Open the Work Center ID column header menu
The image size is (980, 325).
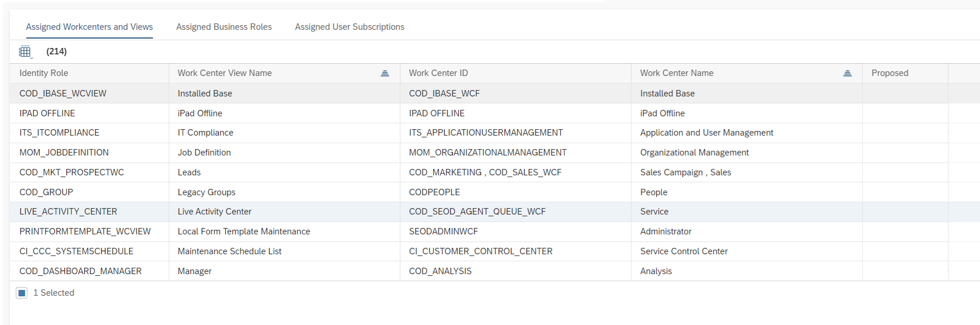click(438, 73)
